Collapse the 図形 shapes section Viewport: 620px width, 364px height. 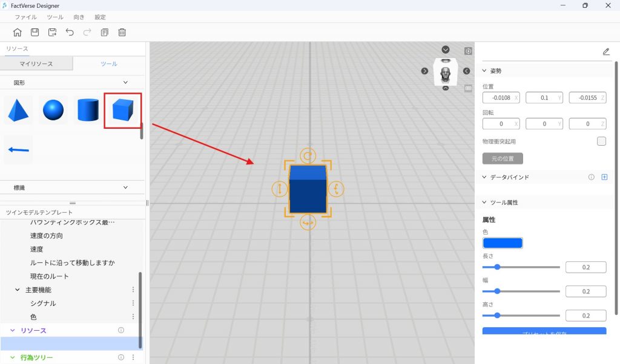coord(125,82)
